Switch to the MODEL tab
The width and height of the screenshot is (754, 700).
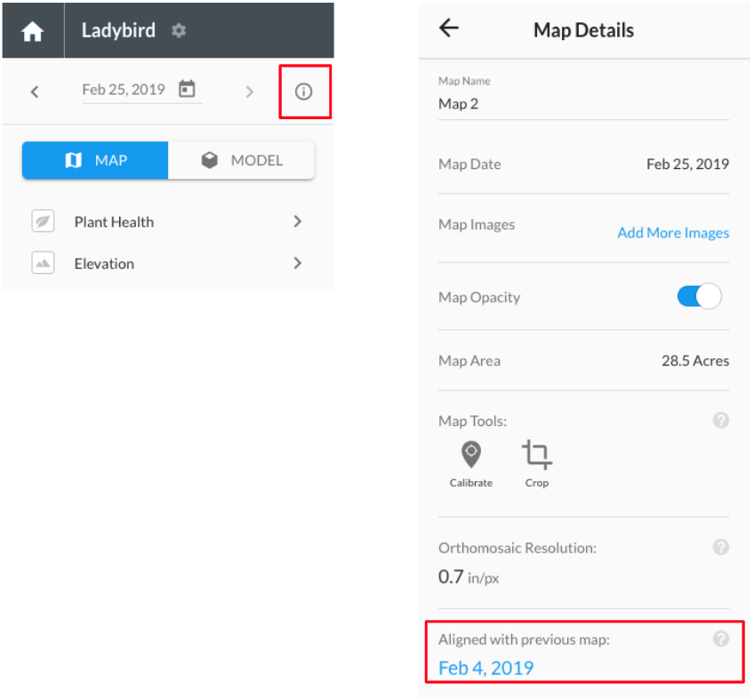coord(241,160)
